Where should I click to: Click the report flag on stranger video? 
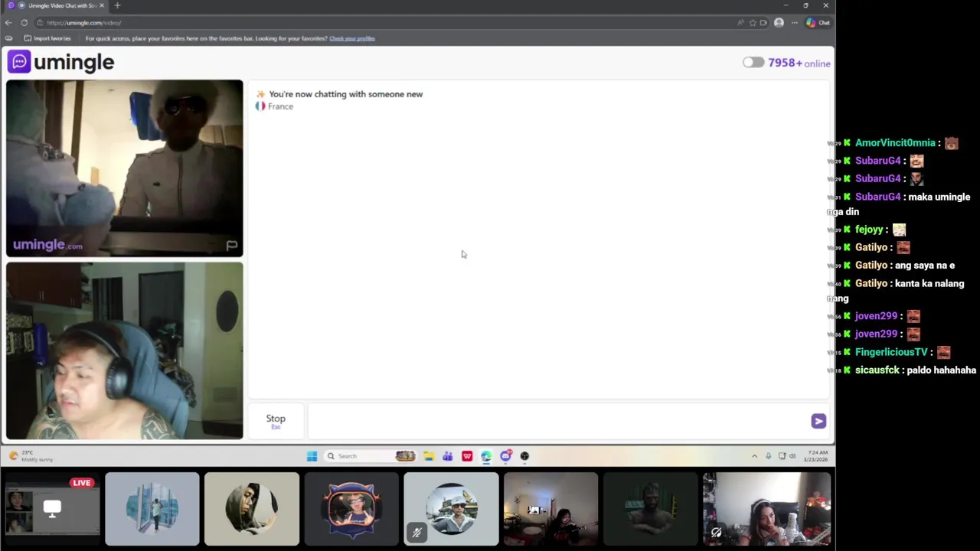tap(231, 246)
